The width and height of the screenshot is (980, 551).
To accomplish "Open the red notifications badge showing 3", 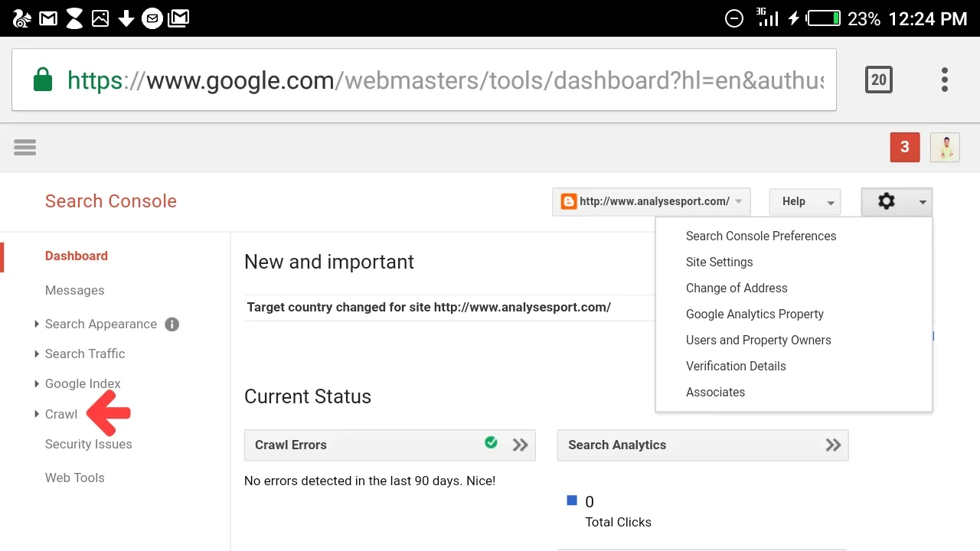I will pos(904,147).
